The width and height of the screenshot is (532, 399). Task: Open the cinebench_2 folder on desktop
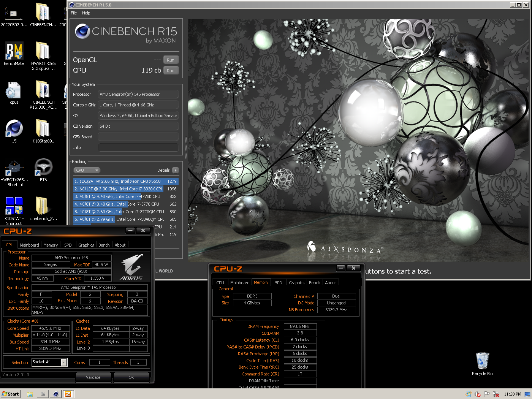tap(43, 209)
